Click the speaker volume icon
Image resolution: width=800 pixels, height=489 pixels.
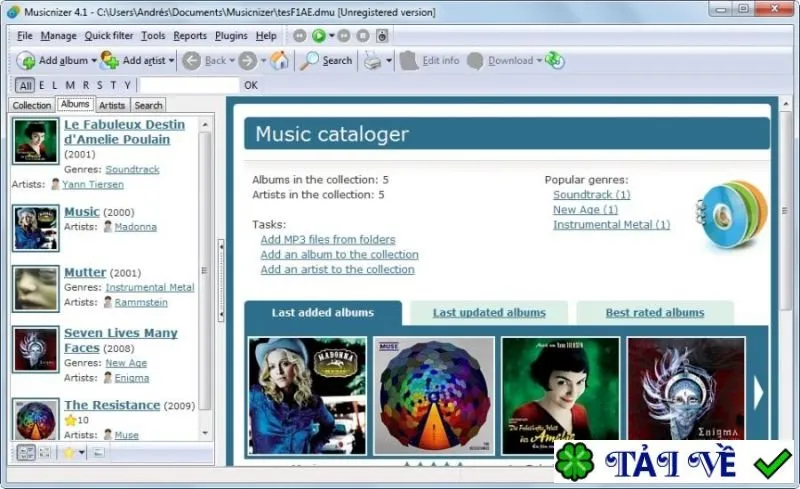click(x=382, y=36)
